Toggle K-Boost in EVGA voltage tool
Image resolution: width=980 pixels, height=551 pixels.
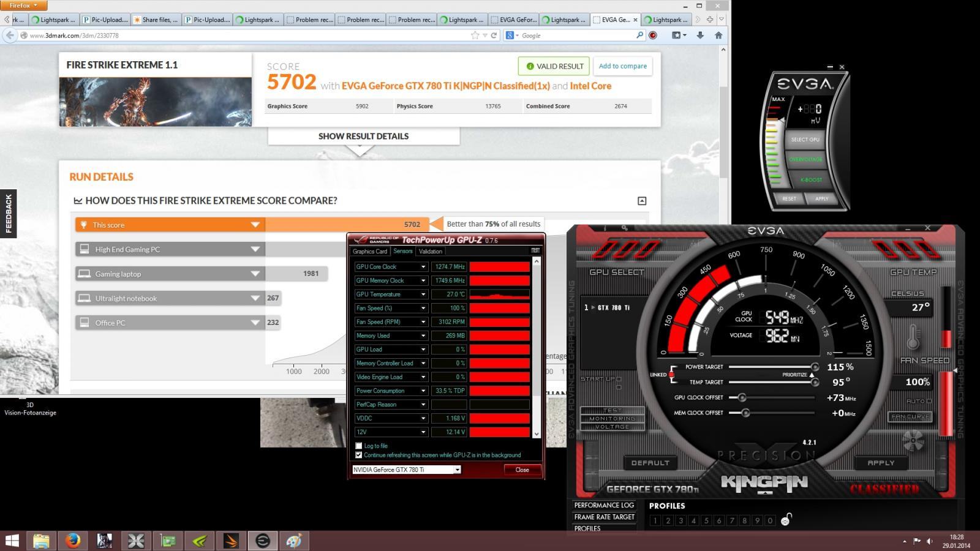click(811, 180)
